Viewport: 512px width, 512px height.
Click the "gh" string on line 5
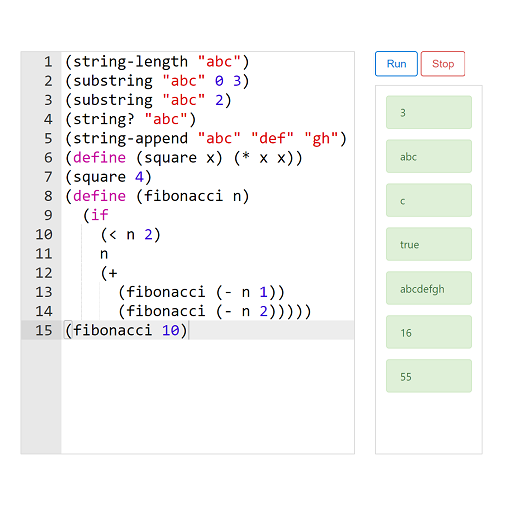321,139
